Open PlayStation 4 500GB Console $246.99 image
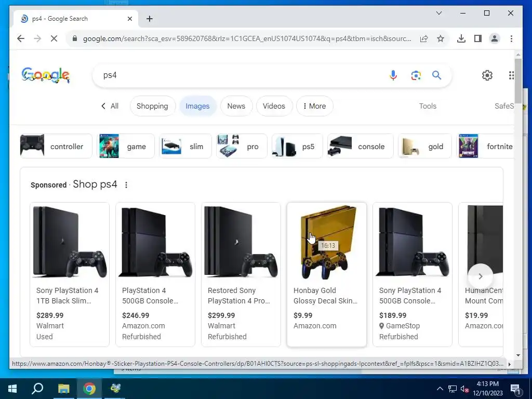532x399 pixels. pyautogui.click(x=155, y=242)
